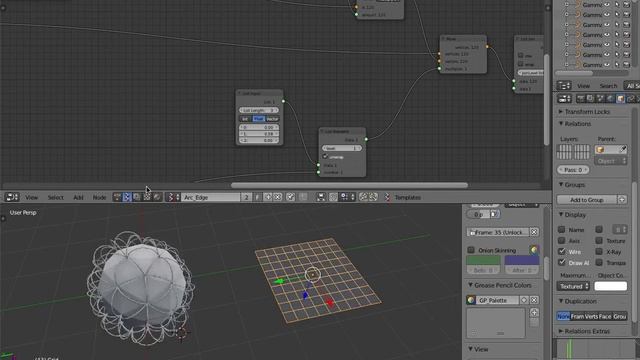Open the Scene properties tab icon
640x360 pixels.
600,98
